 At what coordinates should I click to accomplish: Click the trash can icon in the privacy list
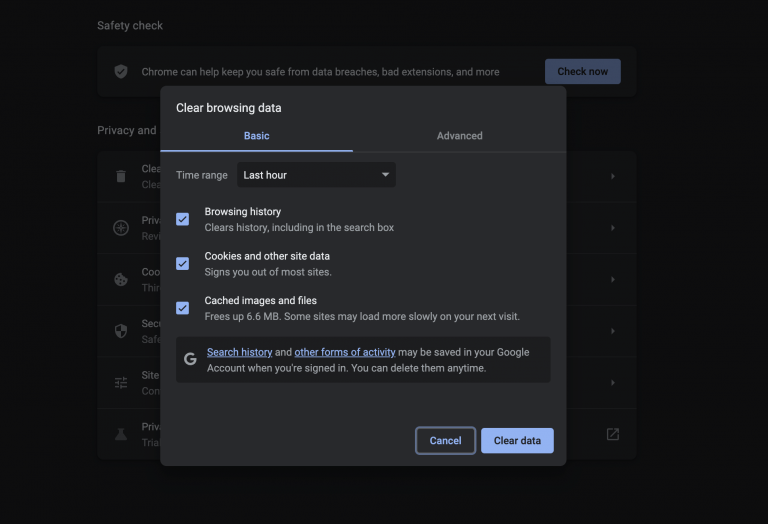(121, 176)
